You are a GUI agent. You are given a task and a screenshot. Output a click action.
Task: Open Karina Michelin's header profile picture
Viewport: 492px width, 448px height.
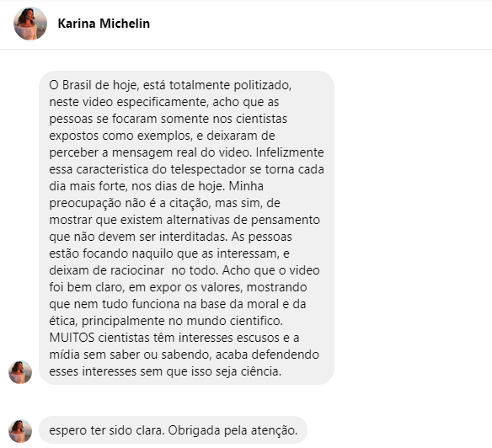tap(30, 24)
